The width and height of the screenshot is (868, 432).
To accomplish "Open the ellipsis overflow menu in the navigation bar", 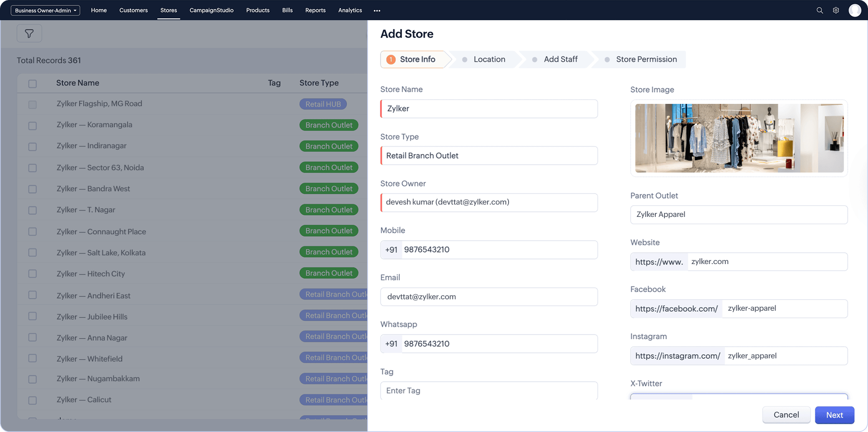I will click(x=377, y=10).
